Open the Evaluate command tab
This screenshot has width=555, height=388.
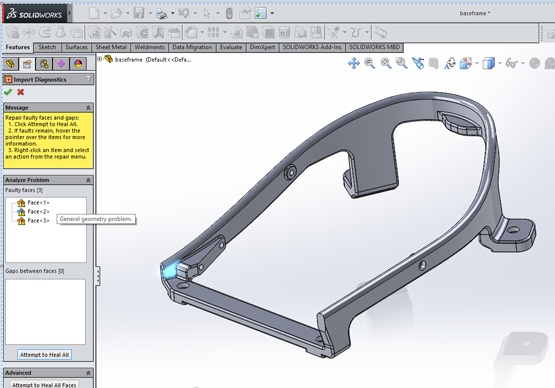231,47
